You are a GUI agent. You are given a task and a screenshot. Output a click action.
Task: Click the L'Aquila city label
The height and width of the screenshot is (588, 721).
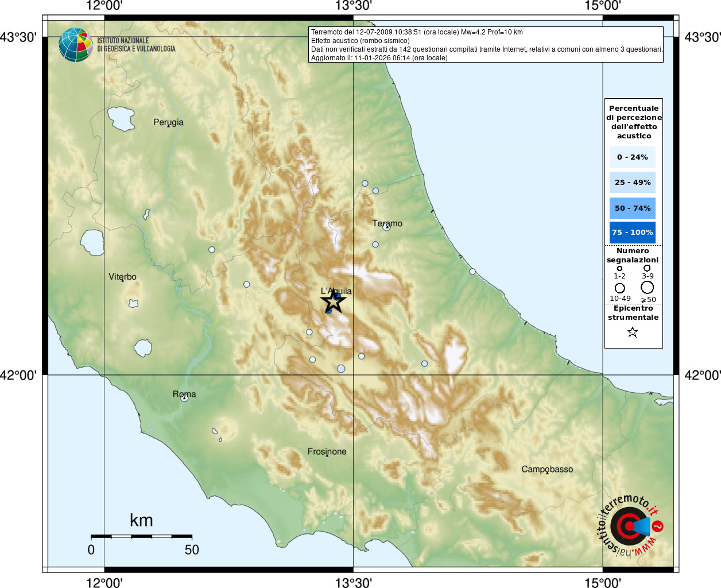336,291
